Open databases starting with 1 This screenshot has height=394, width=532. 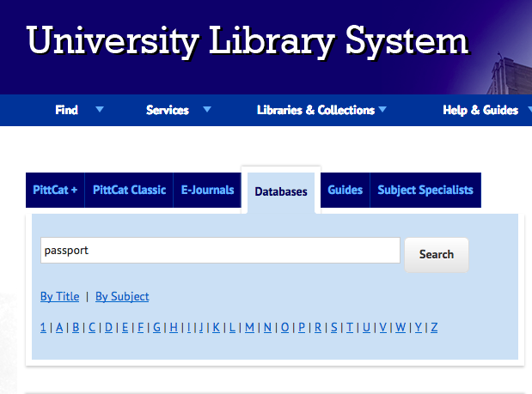43,327
